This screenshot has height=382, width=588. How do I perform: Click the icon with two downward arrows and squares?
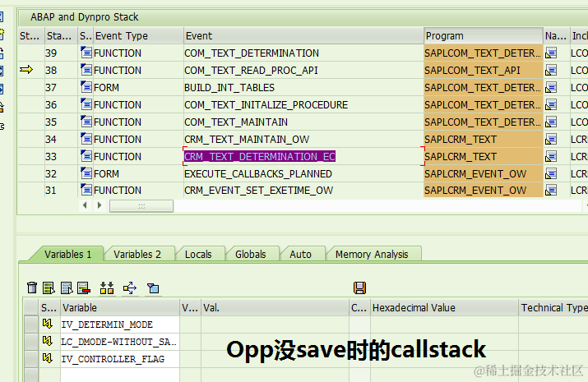point(107,288)
